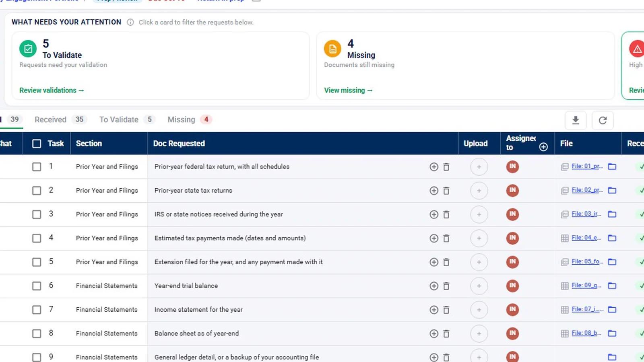Open info tooltip beside What Needs Your Attention
Screen dimensions: 644x362
tap(130, 23)
